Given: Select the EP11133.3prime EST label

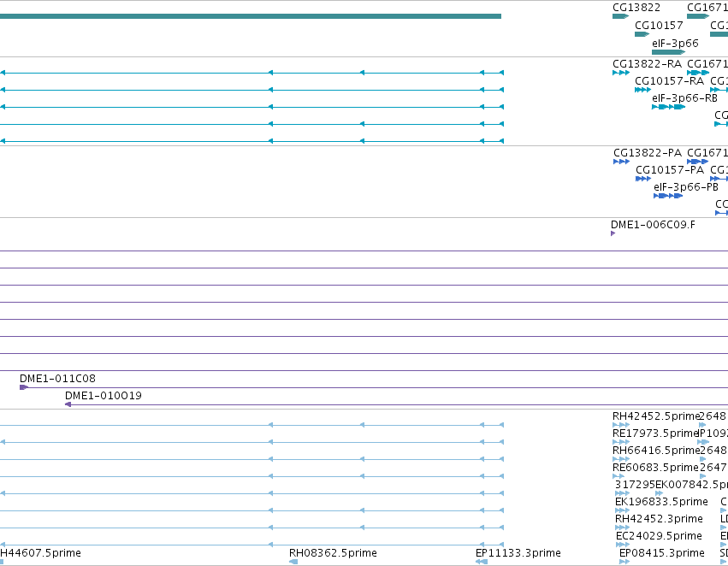Looking at the screenshot, I should 518,553.
